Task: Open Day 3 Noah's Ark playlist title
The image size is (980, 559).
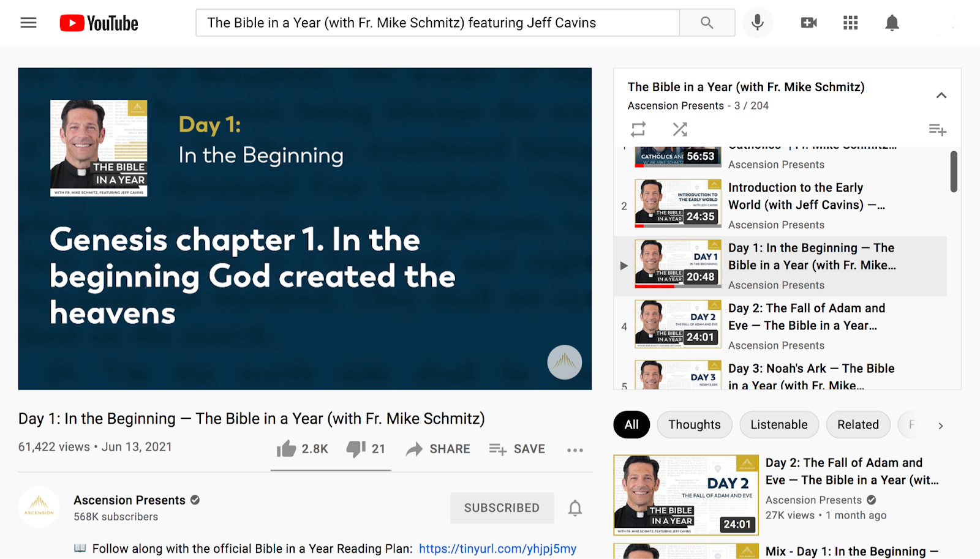Action: (811, 377)
